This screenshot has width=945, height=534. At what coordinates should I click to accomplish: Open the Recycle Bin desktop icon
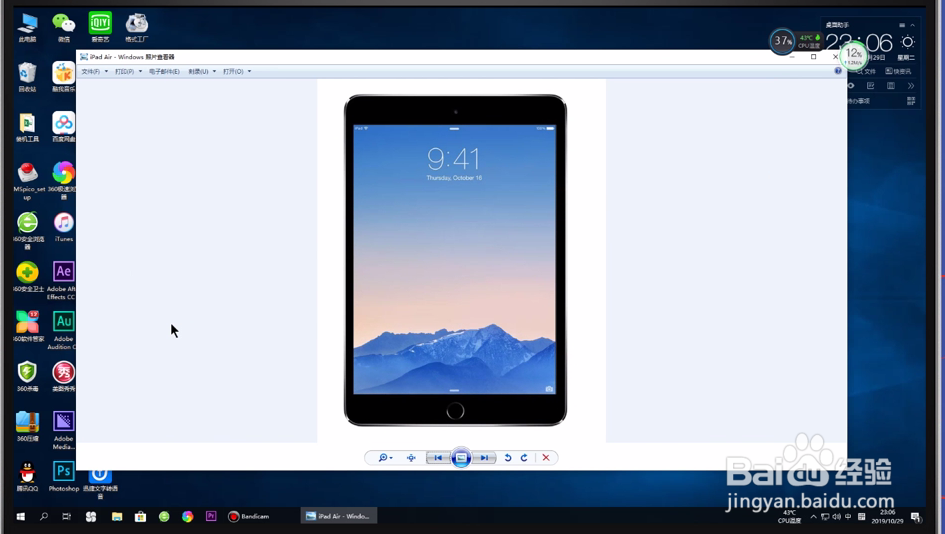[27, 77]
